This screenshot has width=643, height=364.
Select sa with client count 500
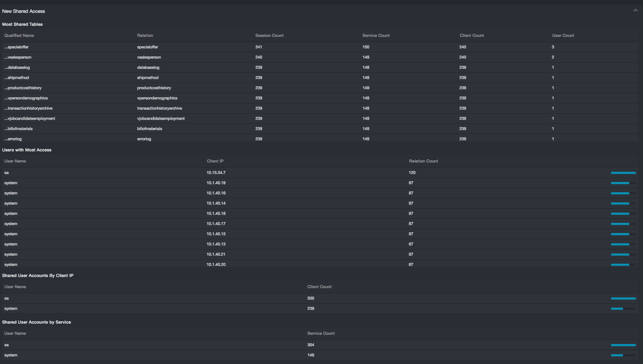tap(7, 298)
